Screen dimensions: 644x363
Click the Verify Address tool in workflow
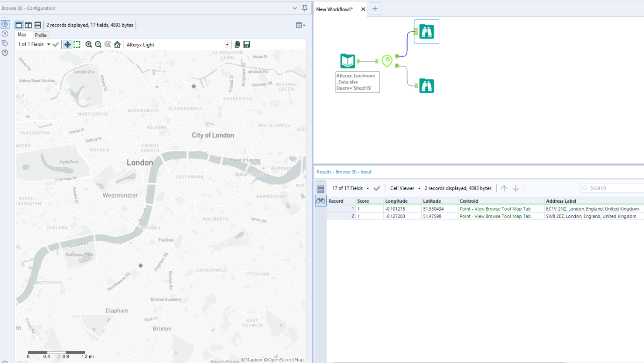[x=387, y=61]
